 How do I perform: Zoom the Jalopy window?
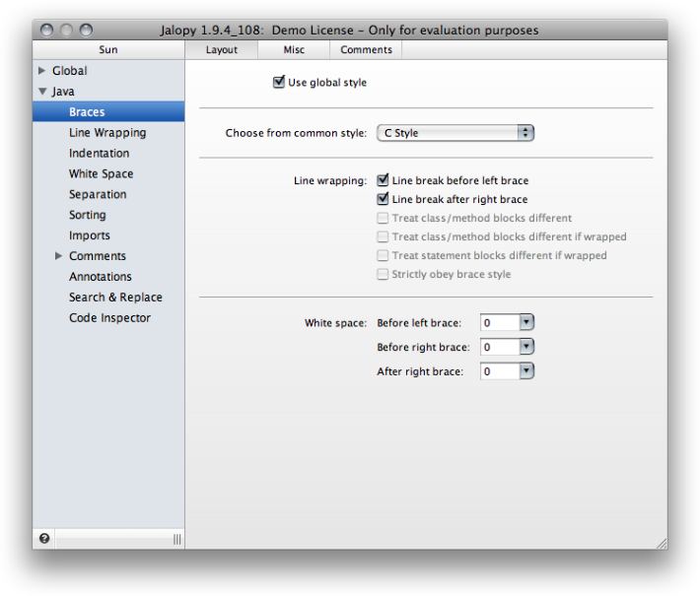pos(86,30)
